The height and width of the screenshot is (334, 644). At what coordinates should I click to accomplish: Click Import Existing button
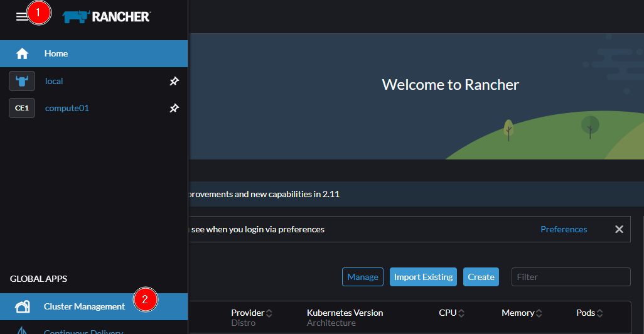click(x=423, y=277)
